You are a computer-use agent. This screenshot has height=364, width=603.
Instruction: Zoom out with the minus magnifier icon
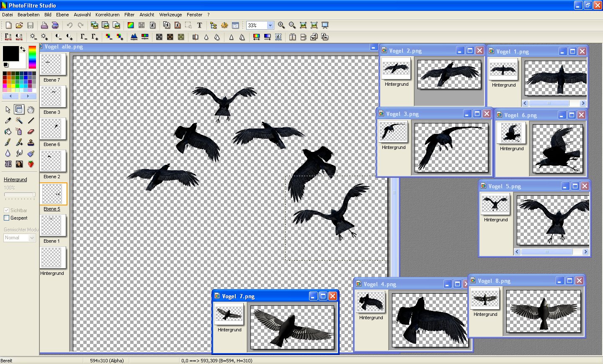tap(292, 25)
